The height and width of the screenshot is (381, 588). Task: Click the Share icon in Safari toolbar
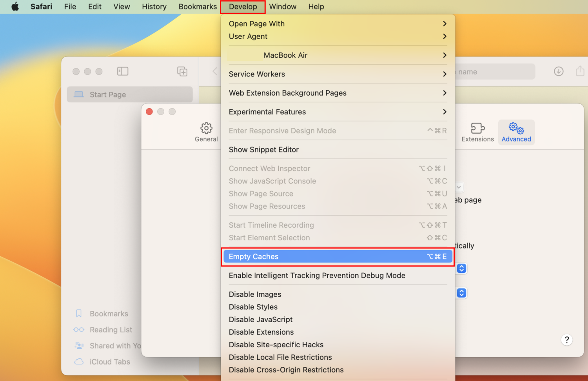pyautogui.click(x=580, y=71)
